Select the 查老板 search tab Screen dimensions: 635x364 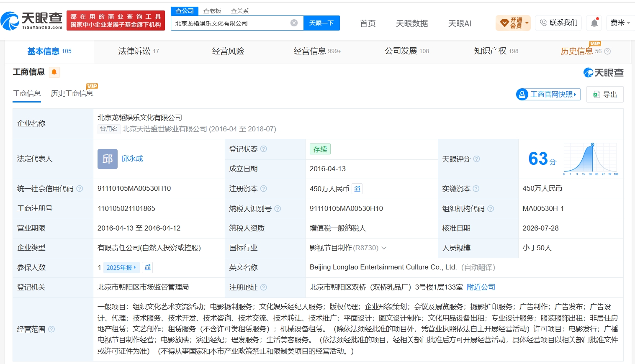pyautogui.click(x=212, y=11)
